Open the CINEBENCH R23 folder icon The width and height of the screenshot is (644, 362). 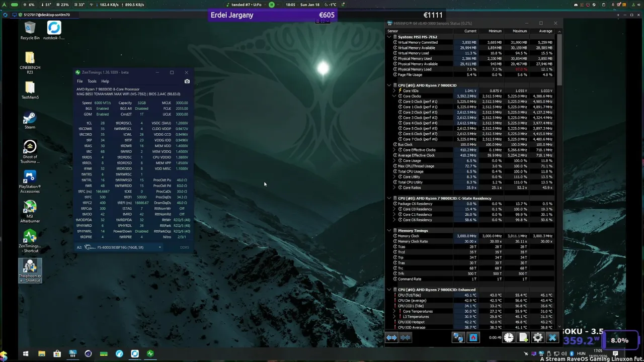tap(30, 62)
